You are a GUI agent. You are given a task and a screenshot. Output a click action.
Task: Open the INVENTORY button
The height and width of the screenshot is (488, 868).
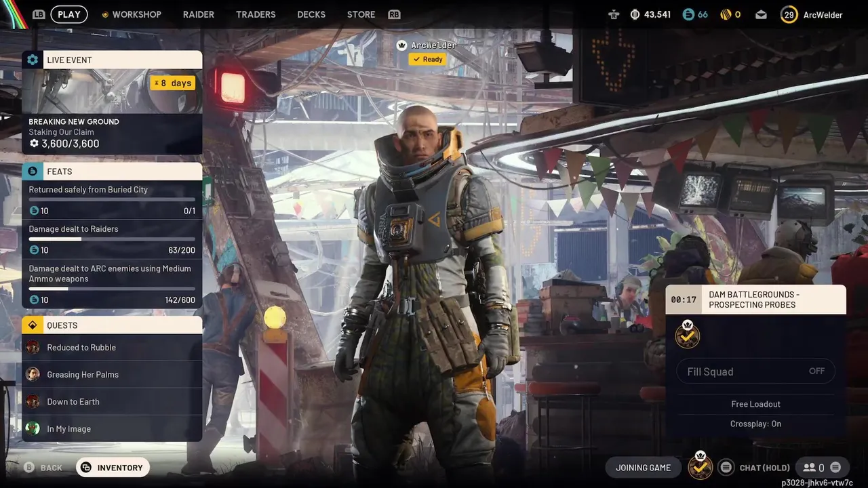[113, 468]
